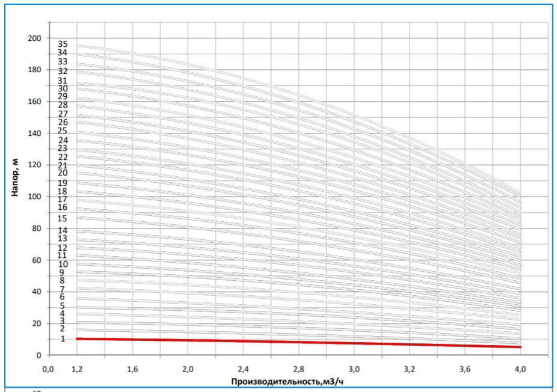Click the 2,8 horizontal axis label
The image size is (557, 392).
click(298, 367)
